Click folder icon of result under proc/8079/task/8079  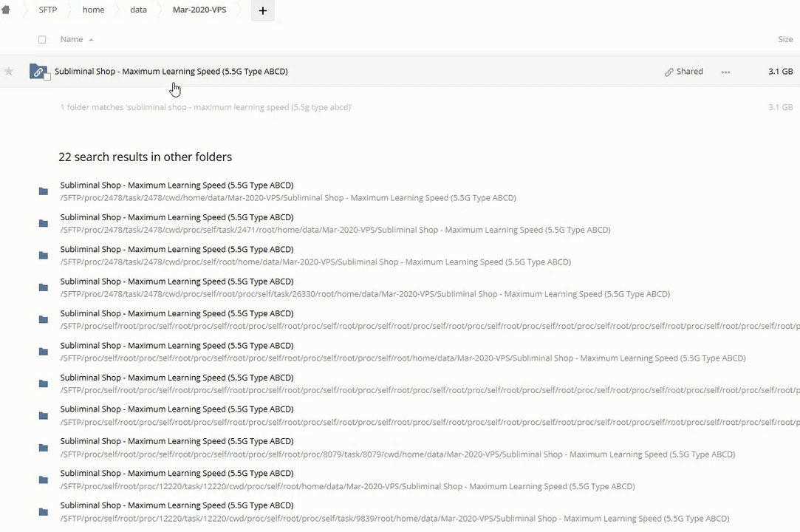(x=44, y=448)
